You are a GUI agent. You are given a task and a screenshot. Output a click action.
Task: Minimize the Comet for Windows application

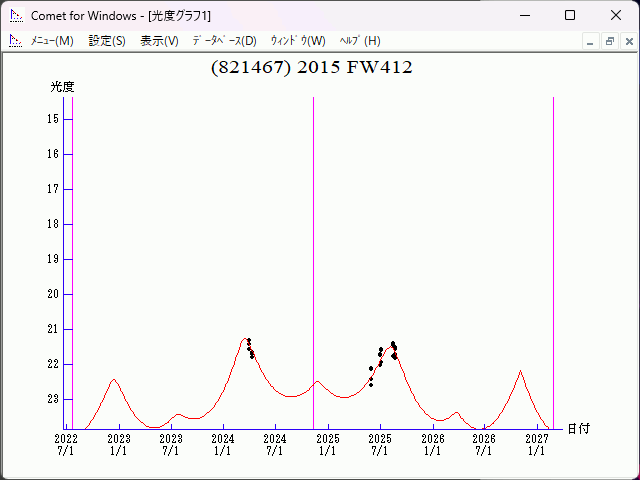(524, 16)
